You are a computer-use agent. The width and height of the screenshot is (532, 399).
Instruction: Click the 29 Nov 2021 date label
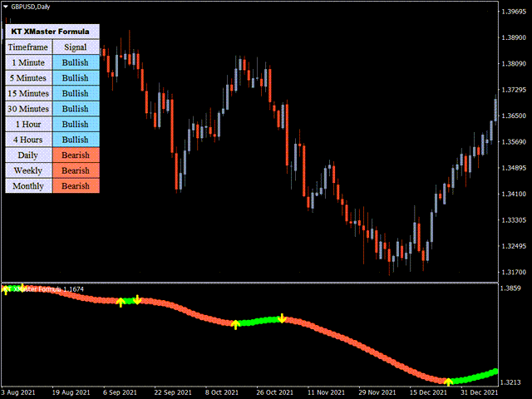point(377,392)
